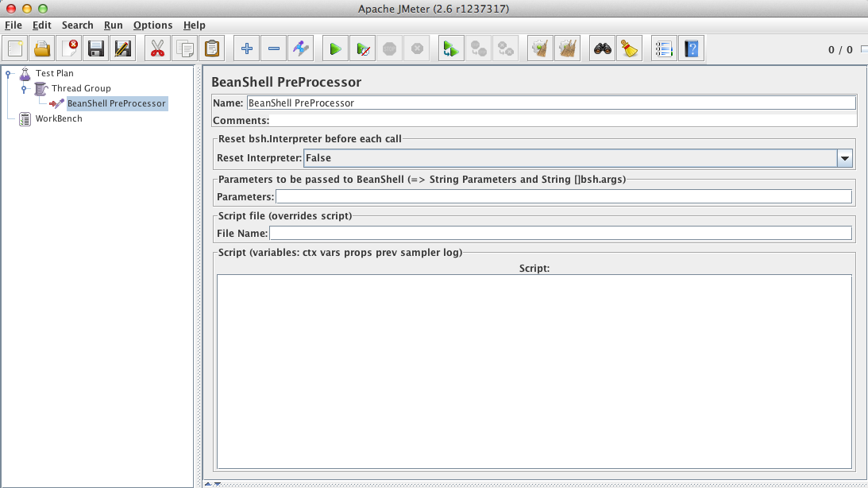
Task: Click the Name input field
Action: point(551,103)
